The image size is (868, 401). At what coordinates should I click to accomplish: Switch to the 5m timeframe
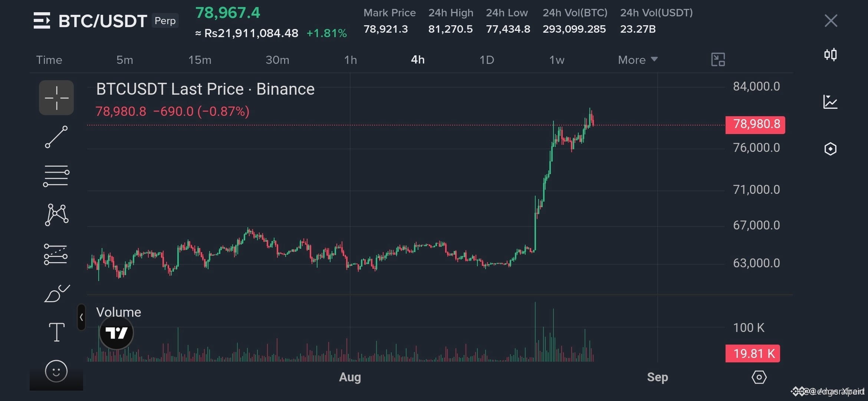125,60
